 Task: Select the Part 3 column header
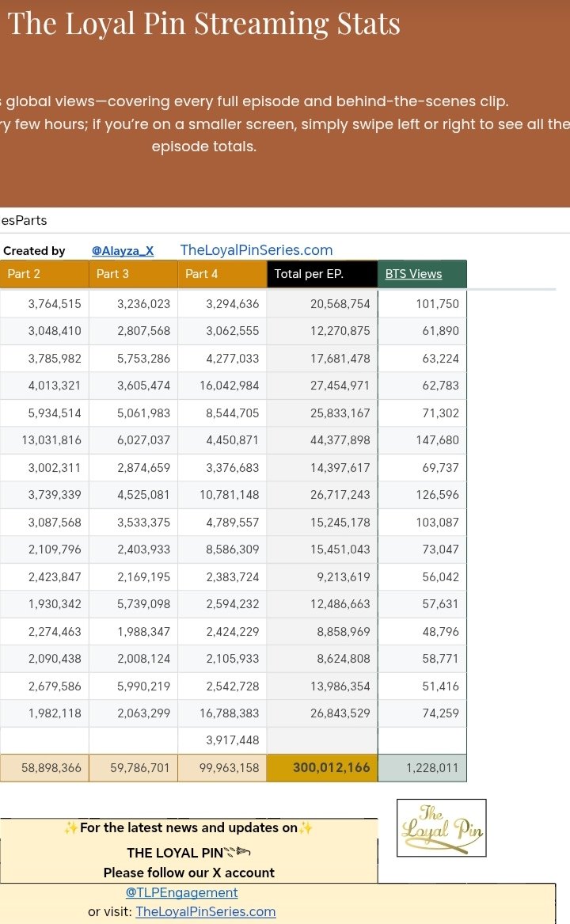pos(133,274)
